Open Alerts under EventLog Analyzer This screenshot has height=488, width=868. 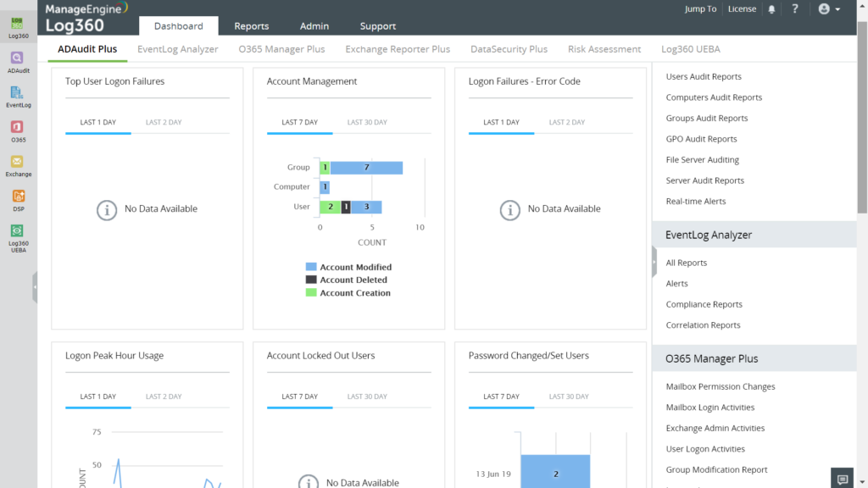click(676, 284)
